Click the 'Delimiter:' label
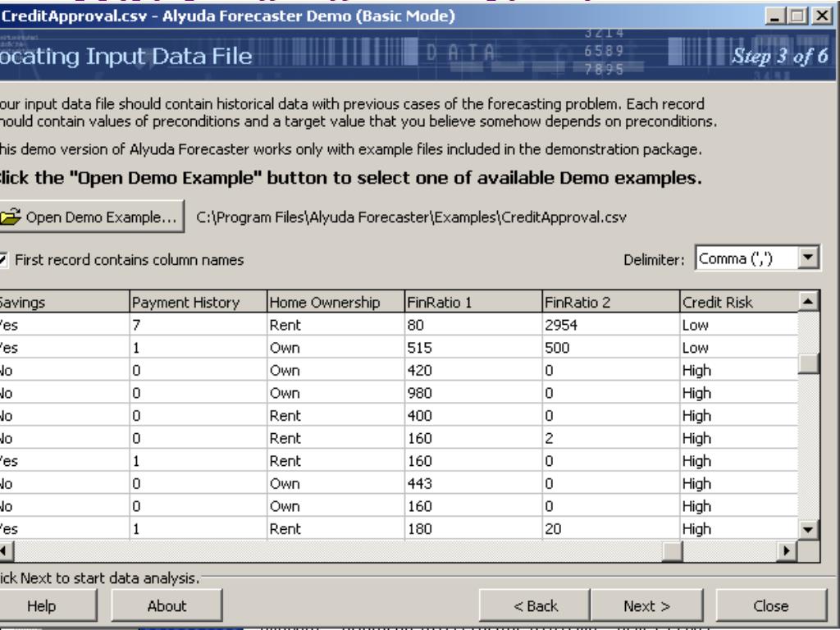The height and width of the screenshot is (630, 840). tap(654, 260)
